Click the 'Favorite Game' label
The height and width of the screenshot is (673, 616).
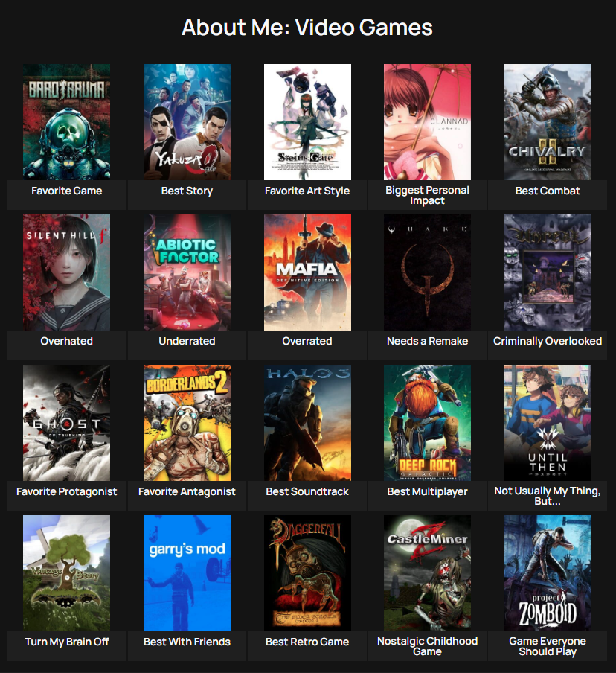pyautogui.click(x=66, y=191)
